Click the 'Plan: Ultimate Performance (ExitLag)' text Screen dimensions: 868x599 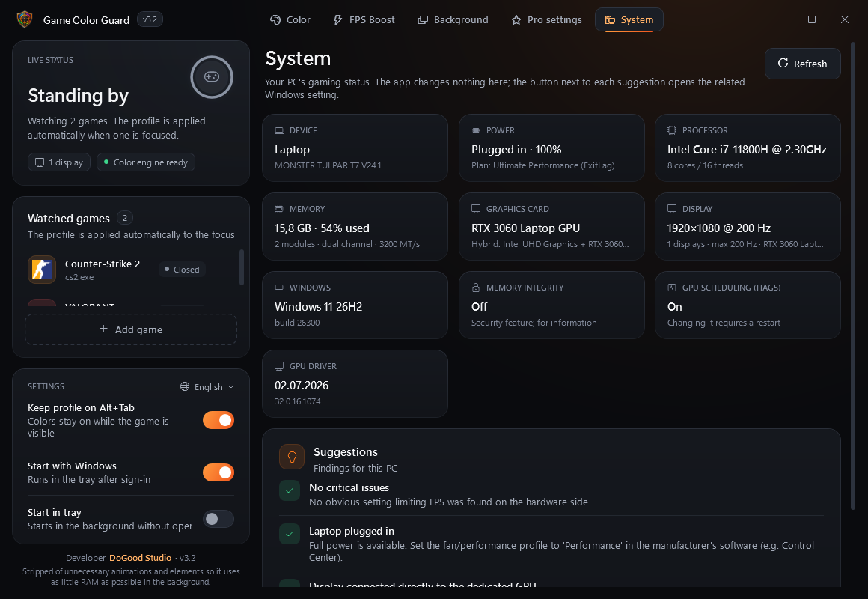point(543,165)
